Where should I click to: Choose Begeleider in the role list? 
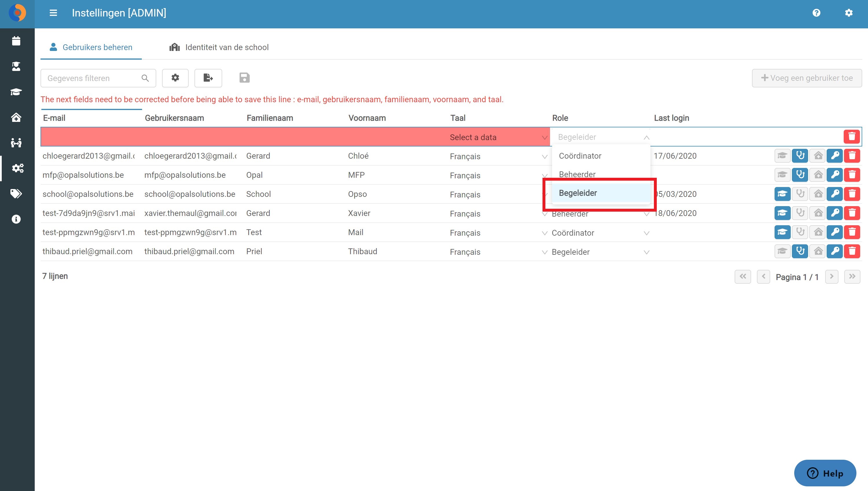pyautogui.click(x=601, y=193)
